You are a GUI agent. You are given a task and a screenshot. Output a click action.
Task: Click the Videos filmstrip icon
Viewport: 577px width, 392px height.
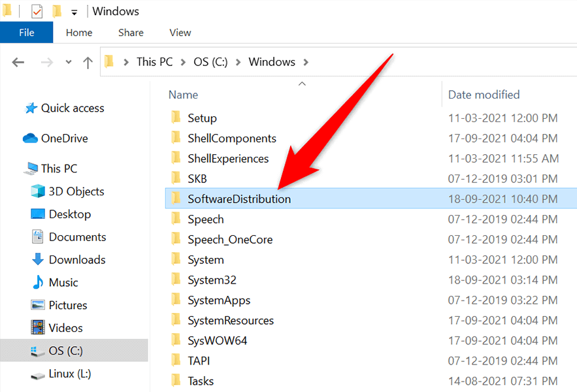(x=38, y=327)
